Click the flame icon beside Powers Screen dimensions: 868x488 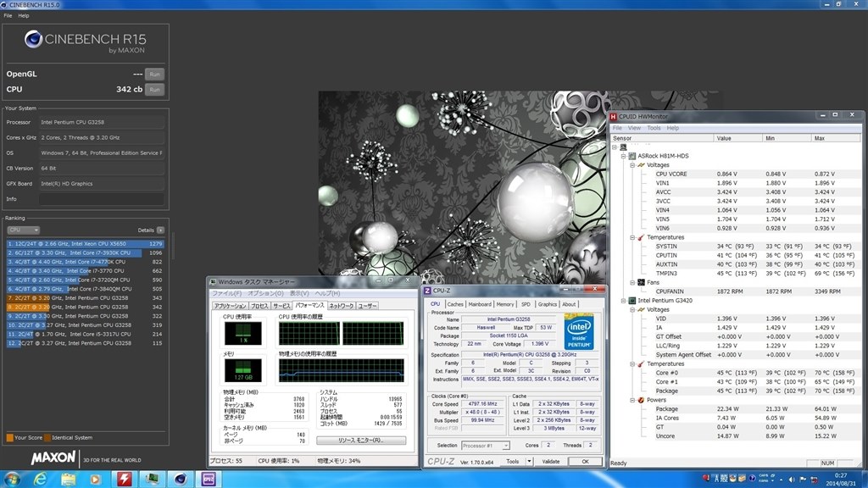pyautogui.click(x=641, y=400)
